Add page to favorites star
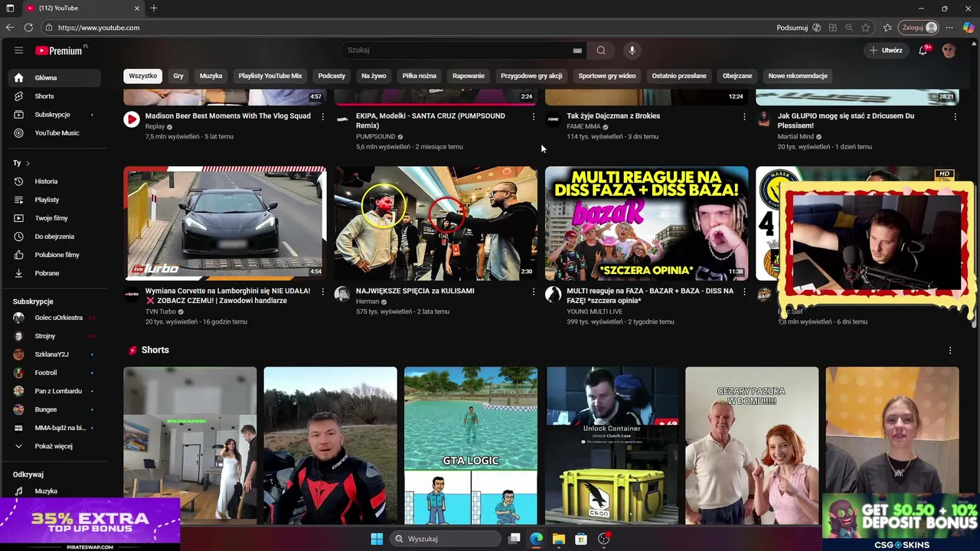The image size is (980, 551). [x=865, y=28]
